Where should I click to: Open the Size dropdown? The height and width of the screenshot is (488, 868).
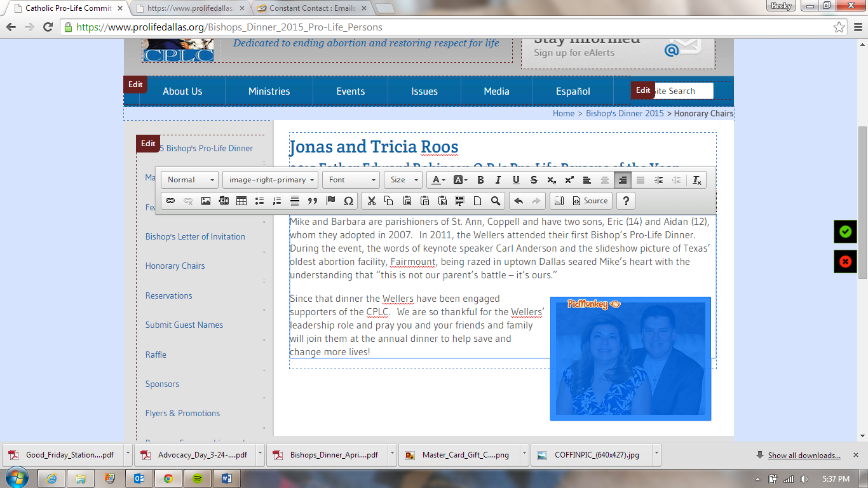(403, 180)
